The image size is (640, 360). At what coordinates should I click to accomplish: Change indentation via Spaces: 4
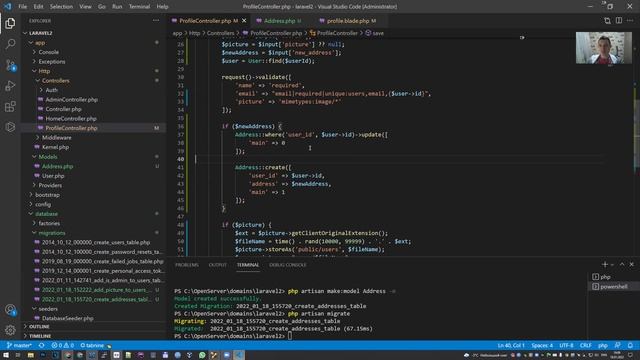point(542,345)
